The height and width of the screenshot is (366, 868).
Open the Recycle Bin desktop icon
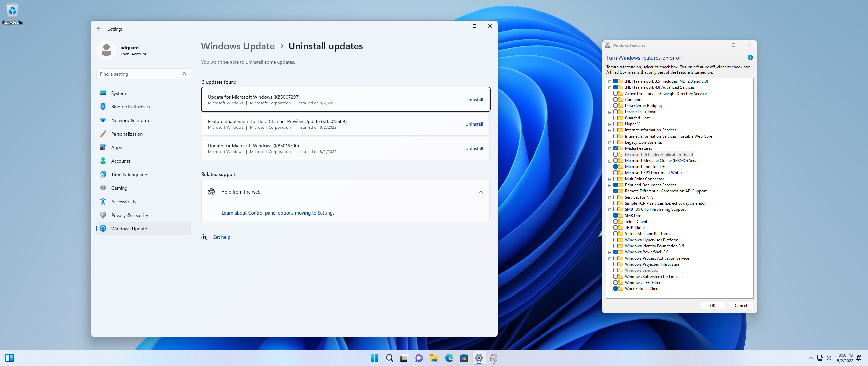click(x=12, y=14)
